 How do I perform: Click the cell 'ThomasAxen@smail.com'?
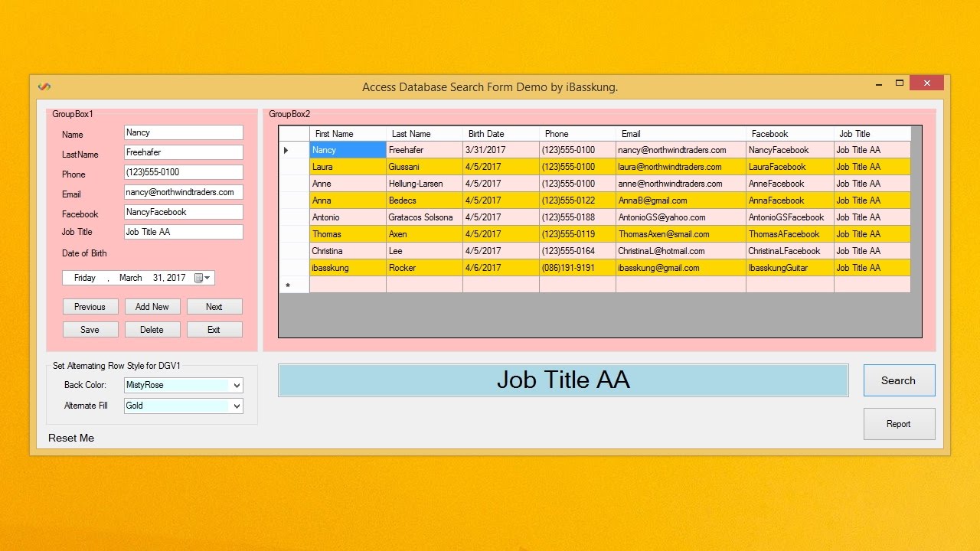[681, 234]
